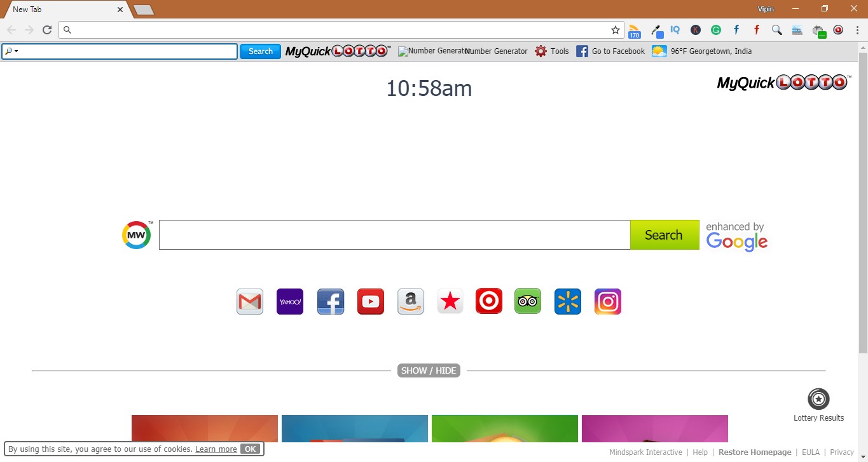Screen dimensions: 868x462
Task: Accept cookies by clicking OK
Action: 251,449
